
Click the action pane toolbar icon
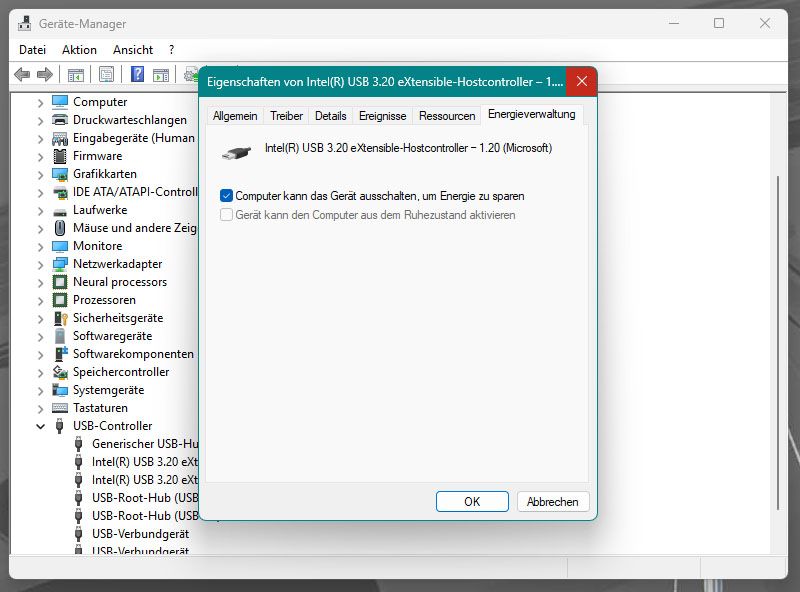(161, 75)
